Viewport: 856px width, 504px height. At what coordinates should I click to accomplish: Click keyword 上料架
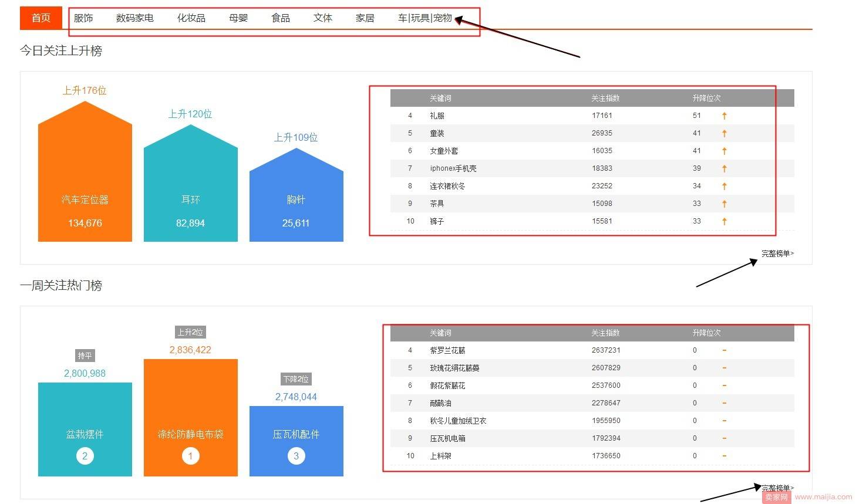tap(440, 456)
